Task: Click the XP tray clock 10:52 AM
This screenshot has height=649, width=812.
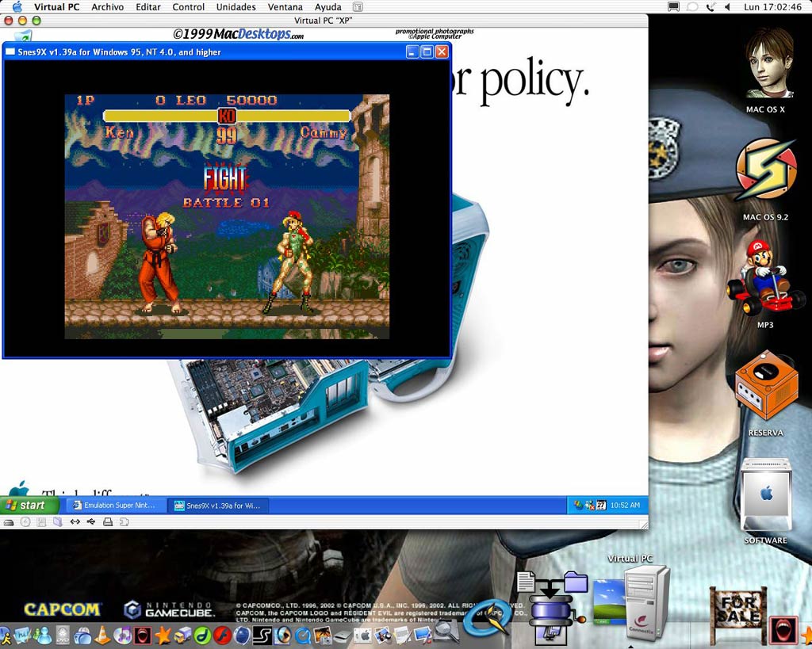Action: [x=625, y=505]
